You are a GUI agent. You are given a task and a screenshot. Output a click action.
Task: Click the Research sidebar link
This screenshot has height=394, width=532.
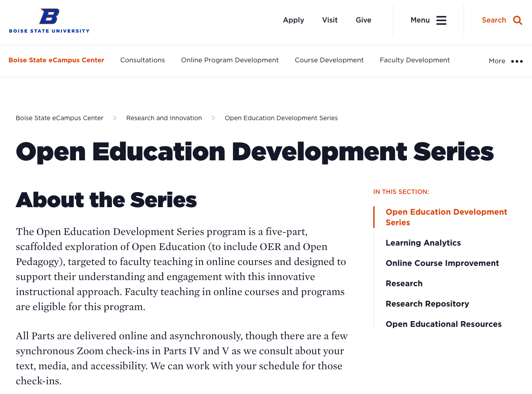(404, 284)
